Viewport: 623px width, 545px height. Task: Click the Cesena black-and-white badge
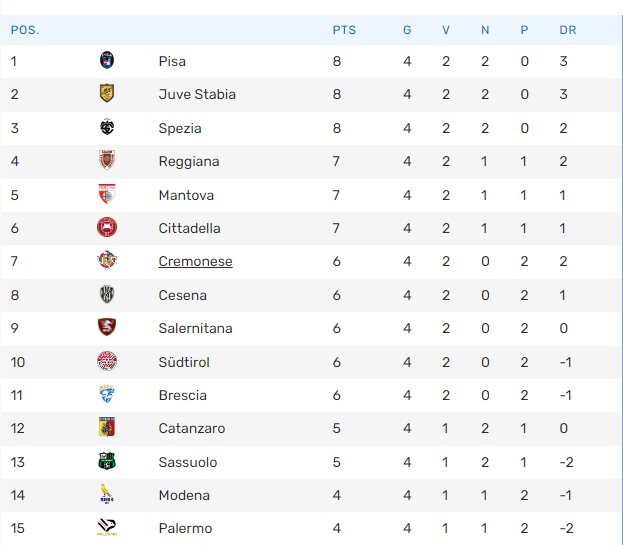click(107, 294)
